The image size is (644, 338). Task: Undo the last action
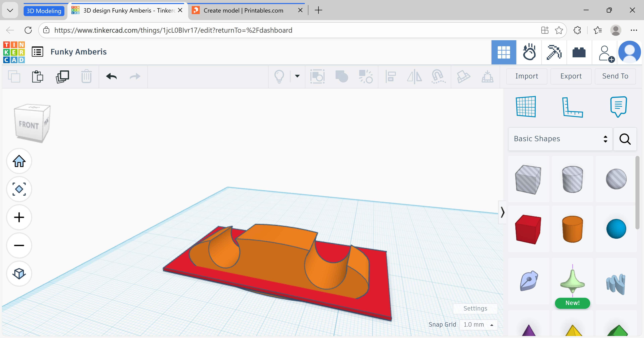[x=111, y=76]
